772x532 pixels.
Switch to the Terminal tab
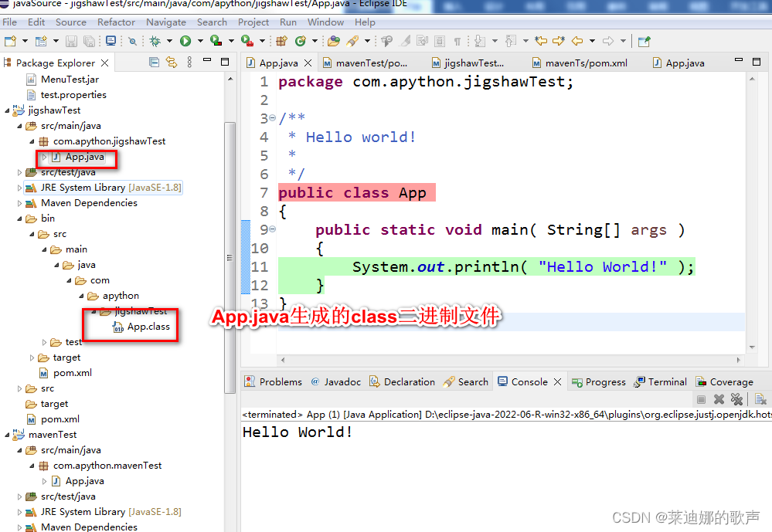click(x=660, y=382)
